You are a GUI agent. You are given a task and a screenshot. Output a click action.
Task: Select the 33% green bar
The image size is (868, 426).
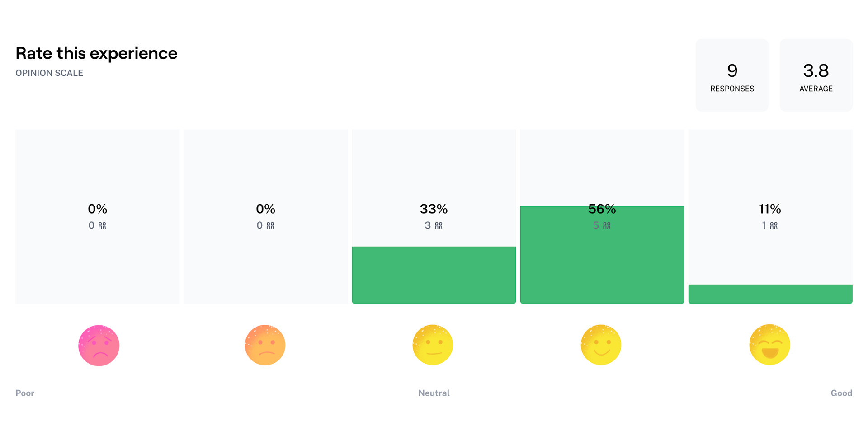coord(434,275)
